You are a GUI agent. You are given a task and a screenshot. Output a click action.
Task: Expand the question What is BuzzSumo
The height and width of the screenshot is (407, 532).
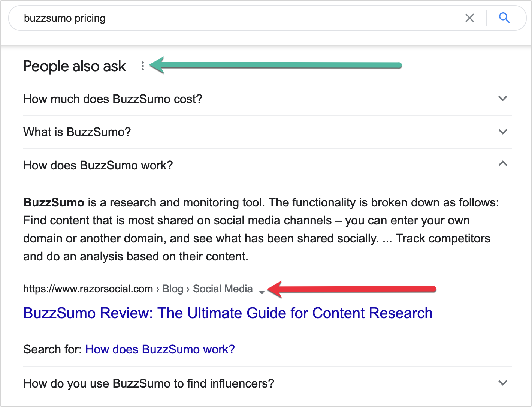[x=77, y=132]
